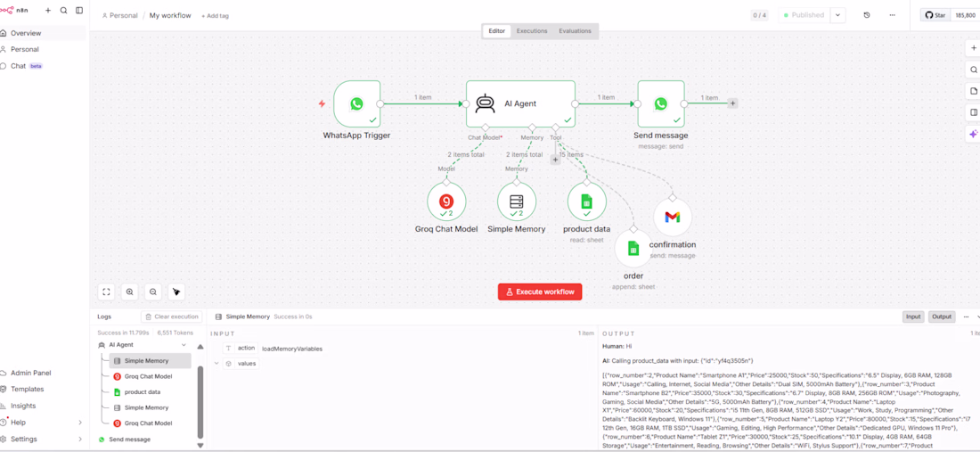Select product data log row
This screenshot has width=980, height=452.
coord(150,392)
